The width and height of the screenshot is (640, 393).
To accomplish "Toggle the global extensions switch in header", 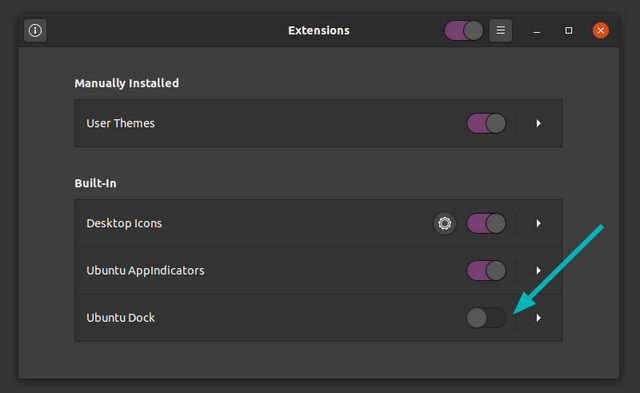I will (x=464, y=31).
